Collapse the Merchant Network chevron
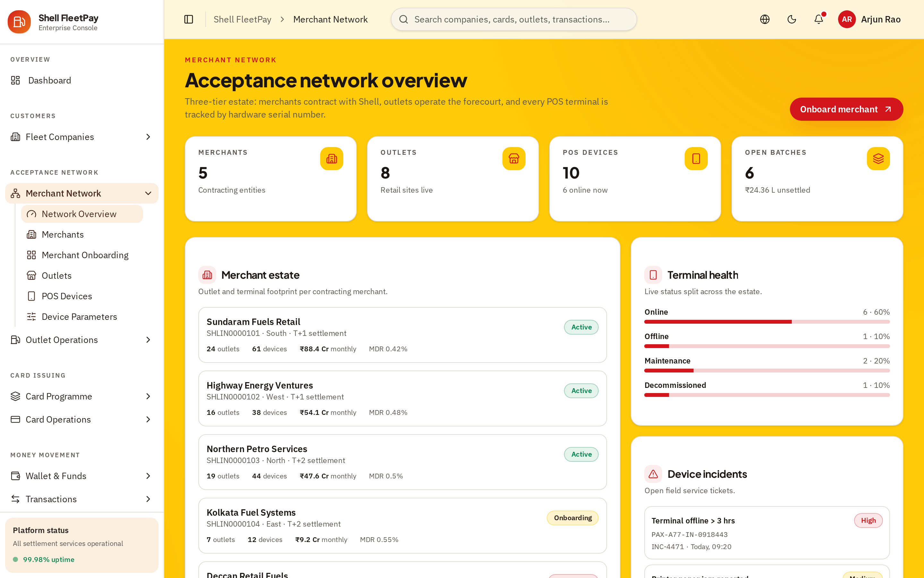This screenshot has height=578, width=924. 148,193
